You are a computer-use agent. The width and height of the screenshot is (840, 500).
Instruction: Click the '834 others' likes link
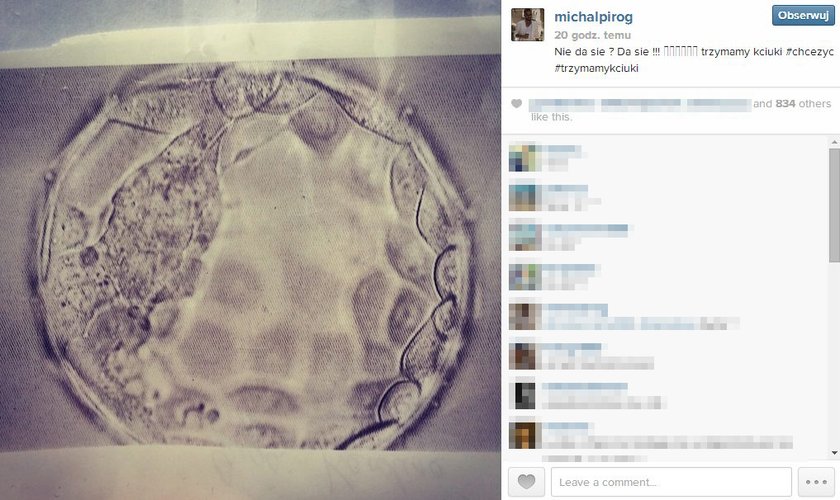point(803,103)
